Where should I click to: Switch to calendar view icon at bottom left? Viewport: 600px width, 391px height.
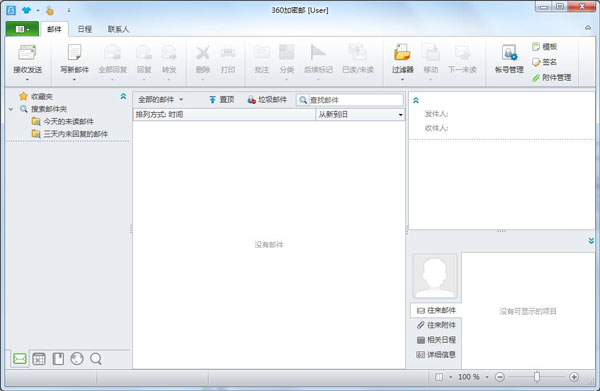[39, 359]
